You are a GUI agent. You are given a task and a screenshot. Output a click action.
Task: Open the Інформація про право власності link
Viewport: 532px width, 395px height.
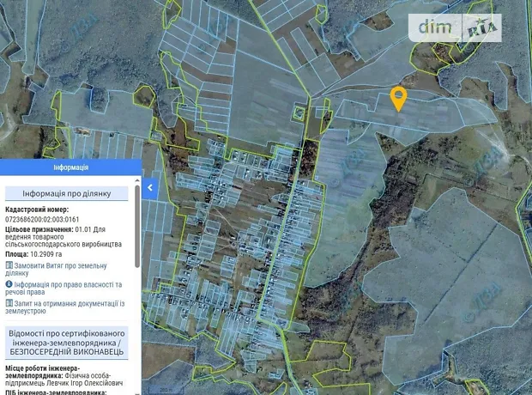(x=69, y=288)
